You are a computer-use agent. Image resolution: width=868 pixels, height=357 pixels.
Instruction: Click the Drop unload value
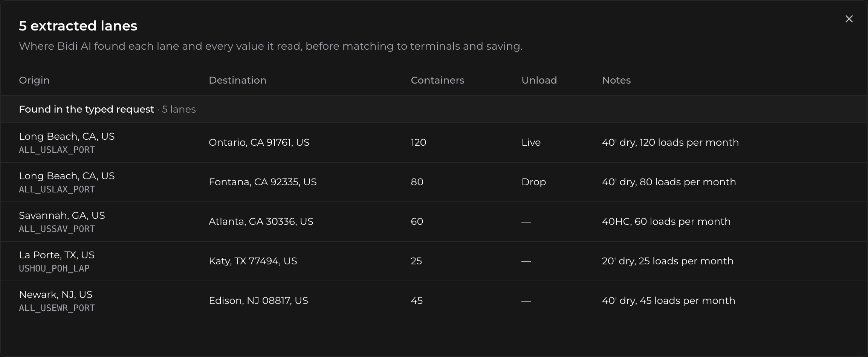point(533,182)
